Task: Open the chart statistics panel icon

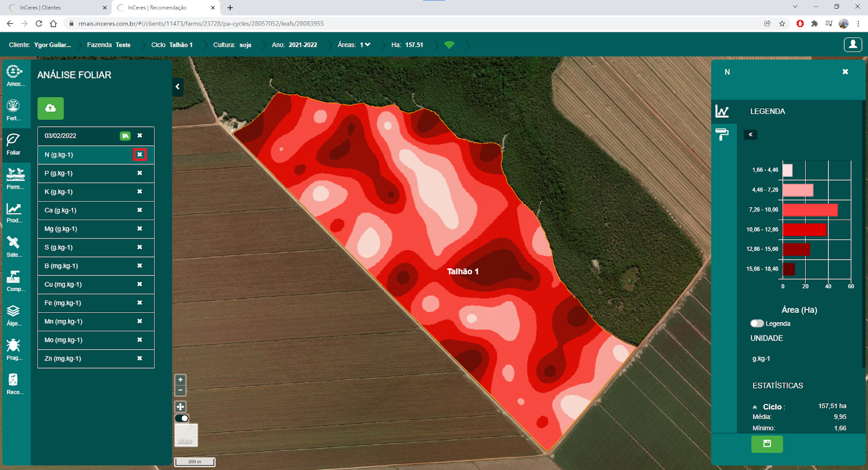Action: tap(722, 111)
